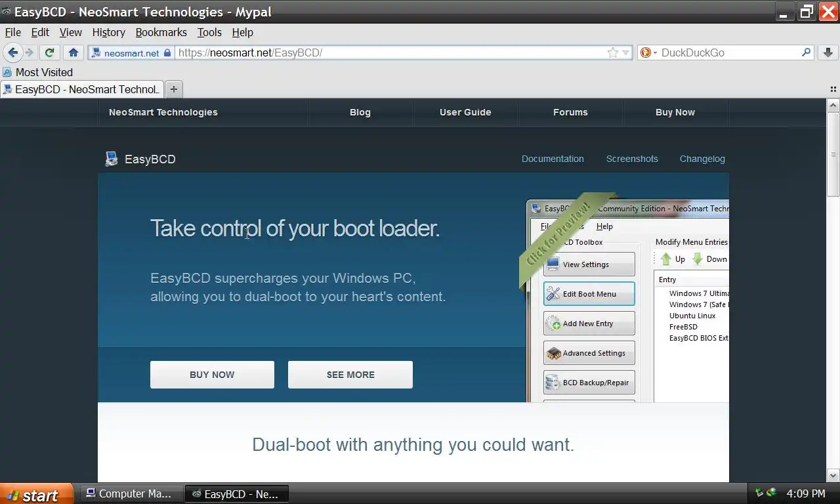Go back with the browser back arrow

[x=12, y=52]
